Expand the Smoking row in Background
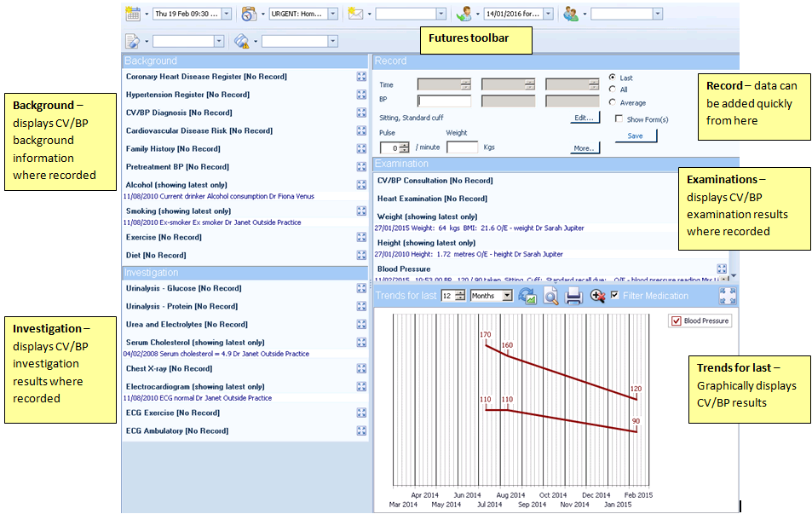The height and width of the screenshot is (514, 812). tap(361, 211)
